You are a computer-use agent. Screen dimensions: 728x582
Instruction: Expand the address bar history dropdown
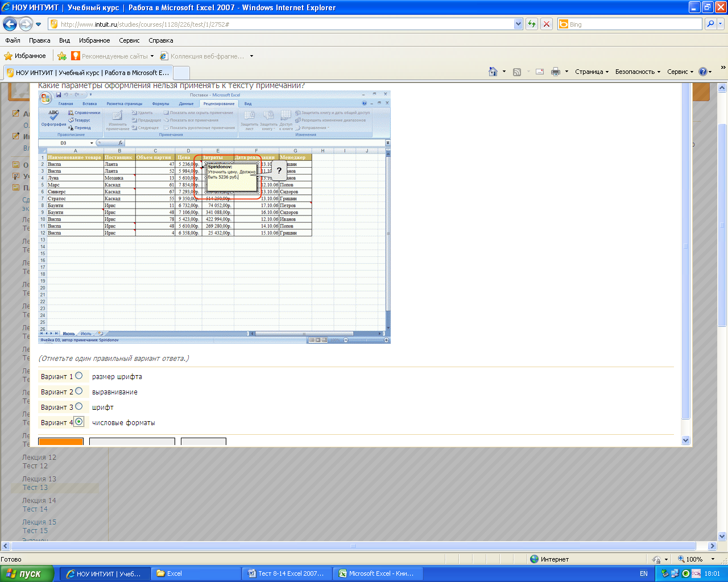(518, 24)
